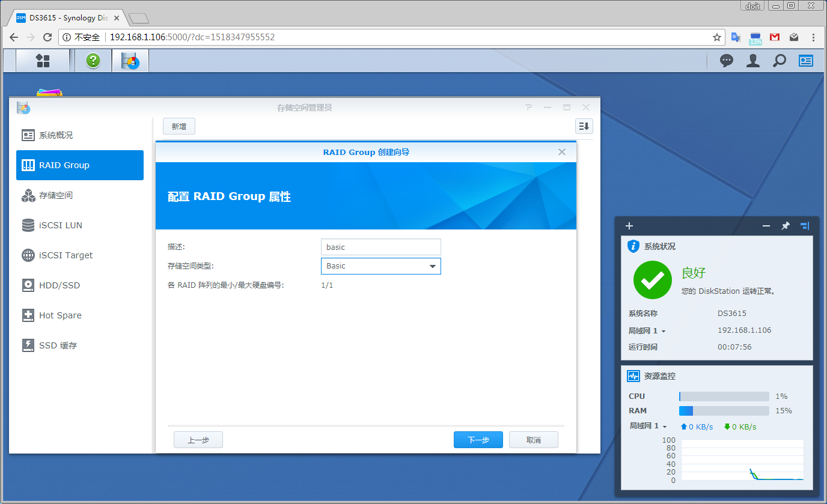Open the Chrome three-dot menu
This screenshot has width=827, height=504.
[813, 37]
